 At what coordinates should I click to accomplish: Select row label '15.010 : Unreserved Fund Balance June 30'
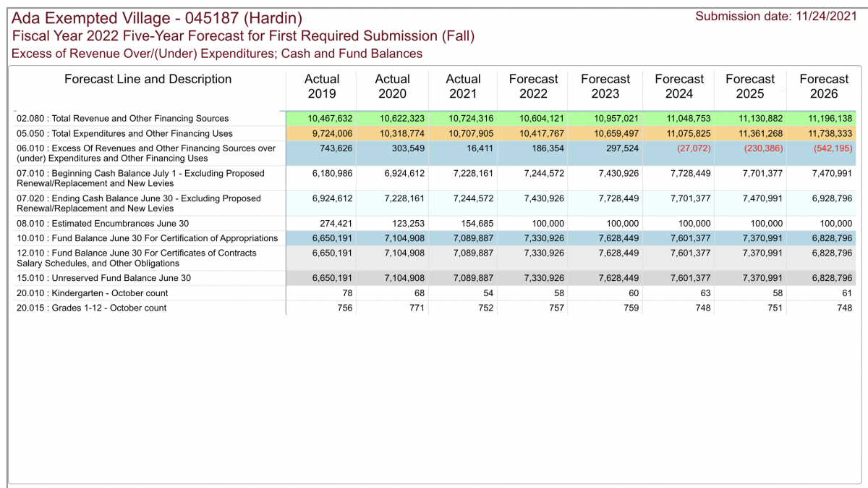click(x=103, y=278)
